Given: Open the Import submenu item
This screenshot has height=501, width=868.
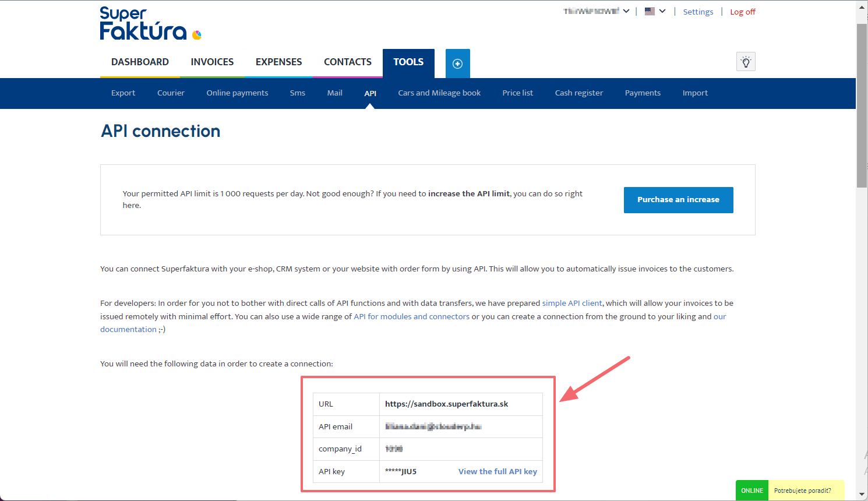Looking at the screenshot, I should pyautogui.click(x=695, y=93).
